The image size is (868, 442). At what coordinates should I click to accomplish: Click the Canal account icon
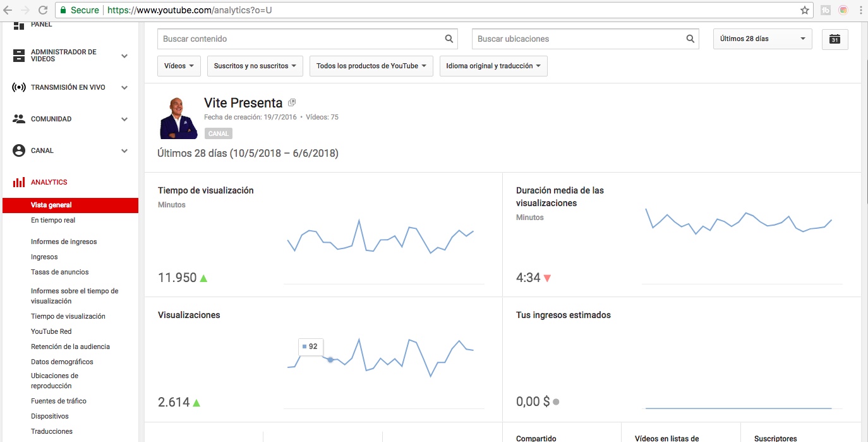click(19, 150)
